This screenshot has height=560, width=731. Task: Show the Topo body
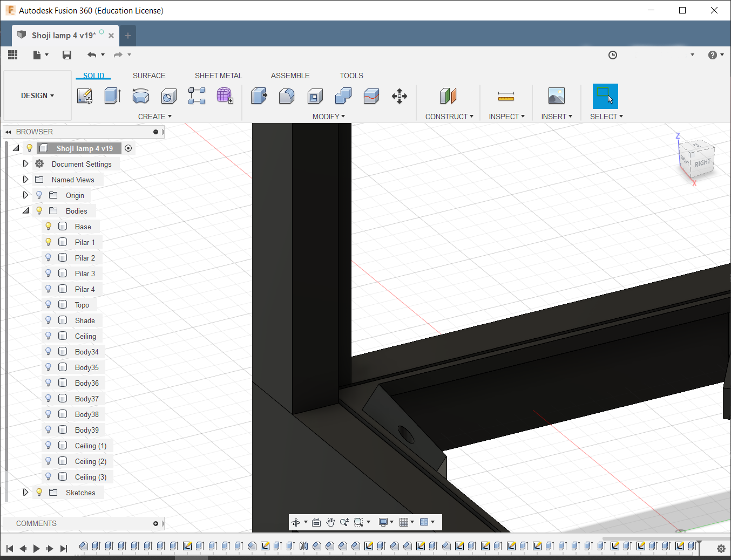click(x=49, y=305)
